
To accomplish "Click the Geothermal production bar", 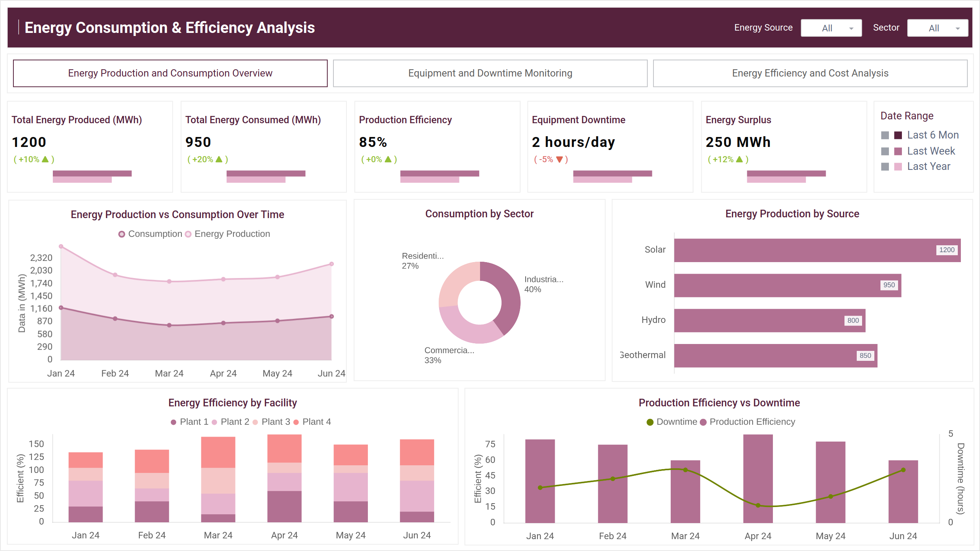I will [776, 356].
